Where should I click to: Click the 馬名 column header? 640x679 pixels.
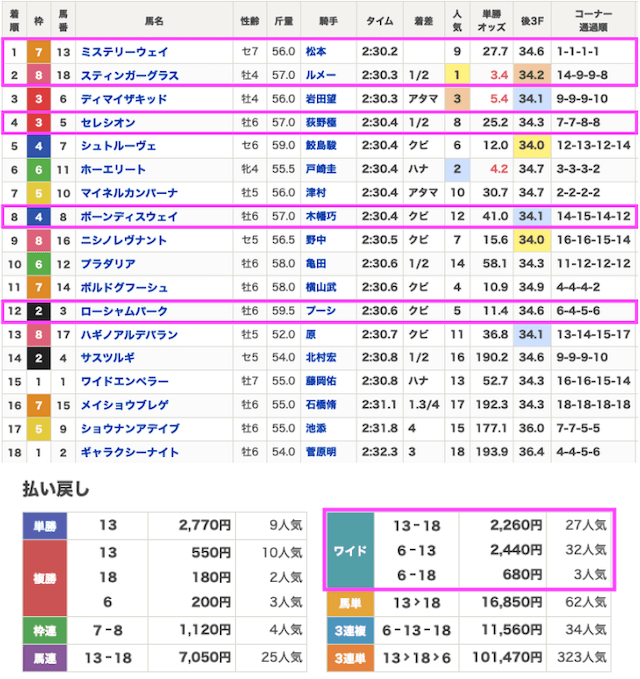tap(154, 21)
